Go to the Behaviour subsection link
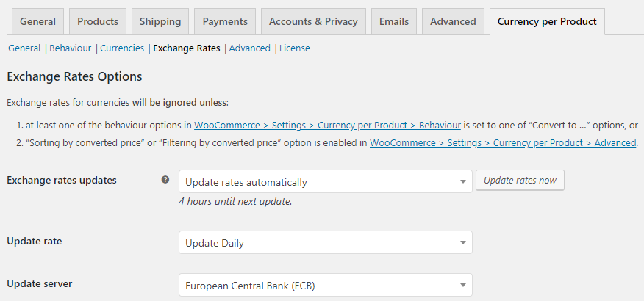Viewport: 644px width, 301px height. 71,48
